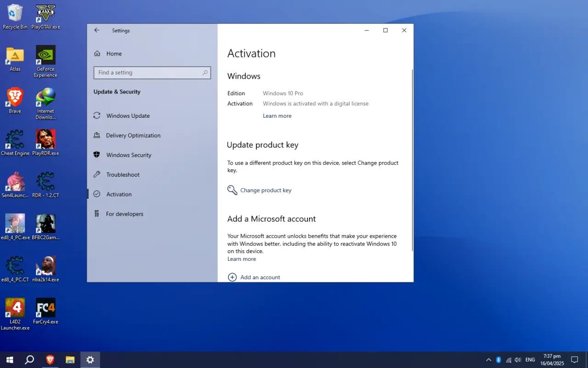
Task: Open Brave from the taskbar
Action: [x=50, y=360]
